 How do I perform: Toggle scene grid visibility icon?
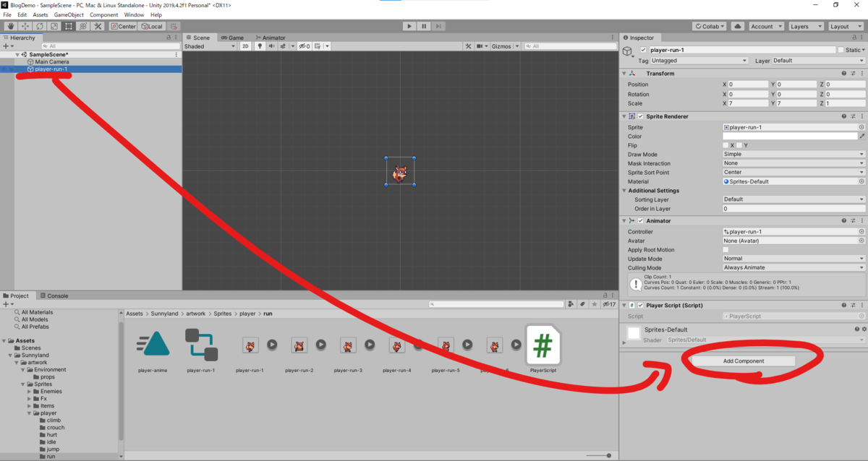pyautogui.click(x=319, y=46)
